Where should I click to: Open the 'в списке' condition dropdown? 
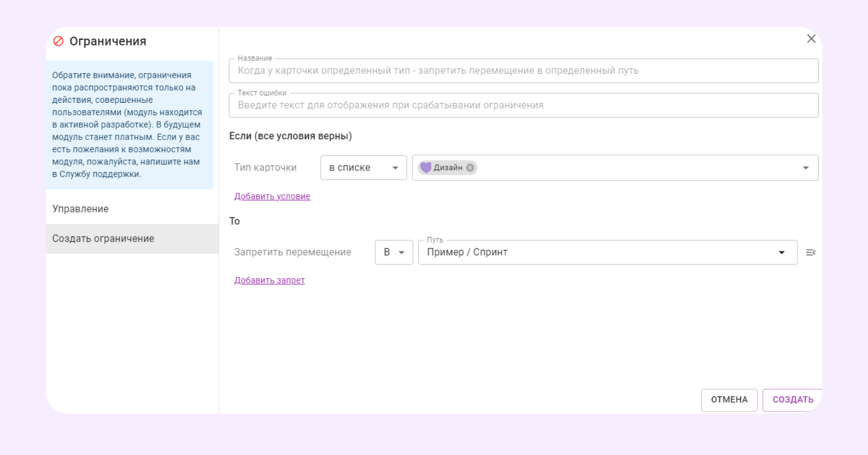364,168
